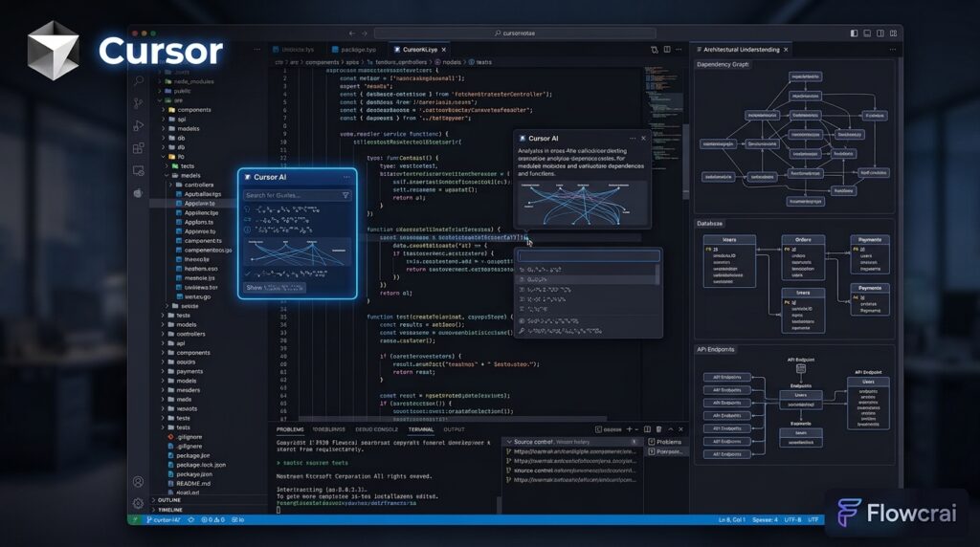This screenshot has height=547, width=980.
Task: Click the git branch name in the status bar
Action: click(163, 519)
